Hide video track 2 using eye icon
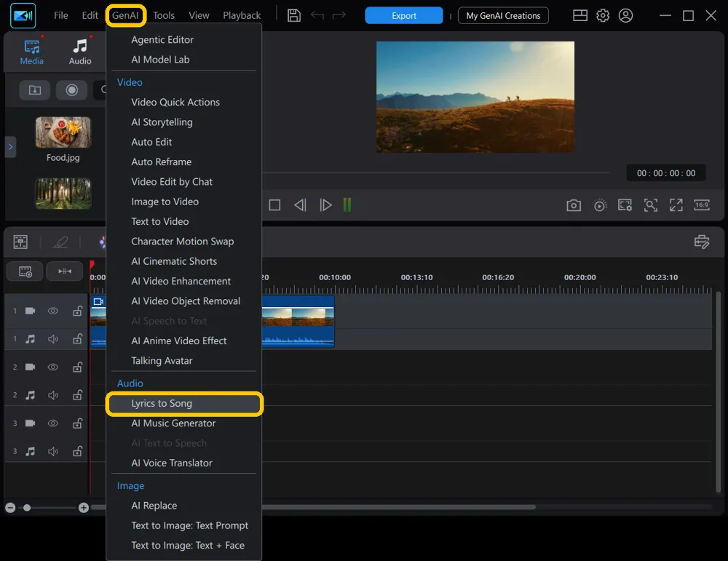This screenshot has height=561, width=728. (x=53, y=367)
